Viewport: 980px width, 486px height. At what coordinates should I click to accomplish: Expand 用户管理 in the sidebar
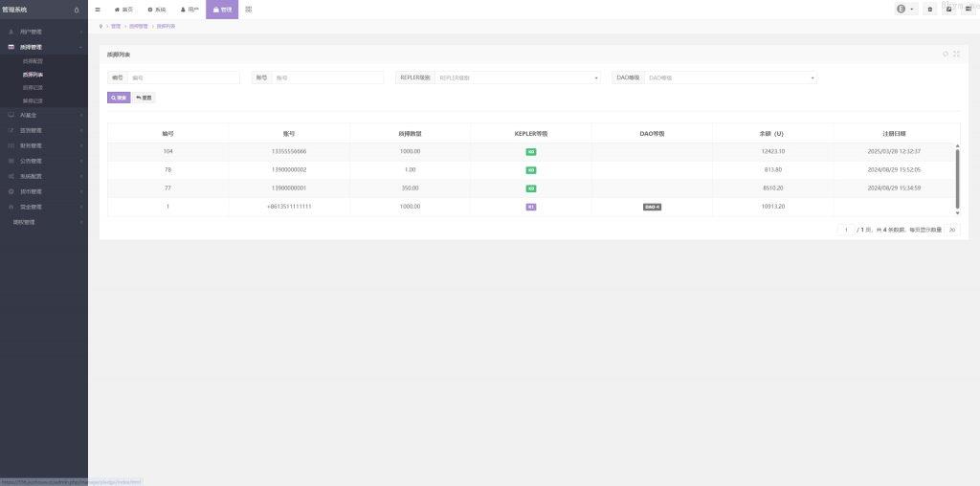point(43,32)
